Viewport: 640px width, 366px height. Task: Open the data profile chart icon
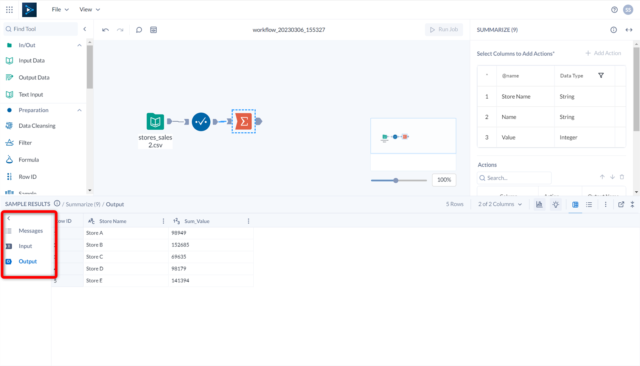[x=539, y=204]
